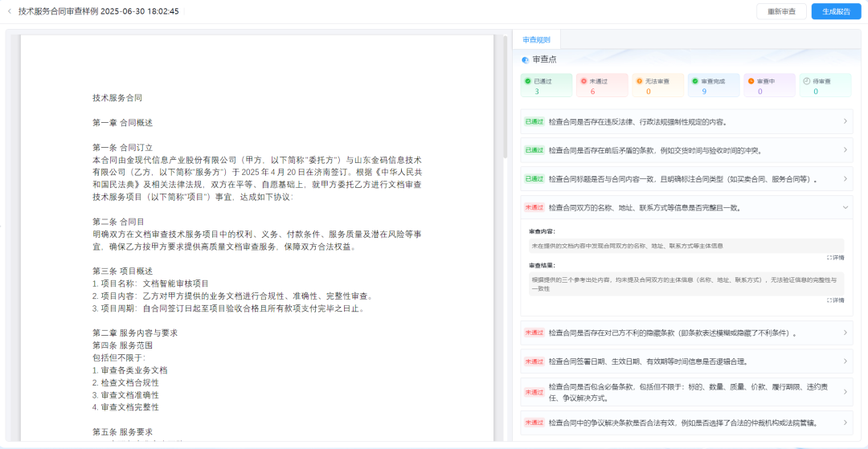Image resolution: width=868 pixels, height=449 pixels.
Task: Click the document viewer vertical scrollbar
Action: coord(505,96)
